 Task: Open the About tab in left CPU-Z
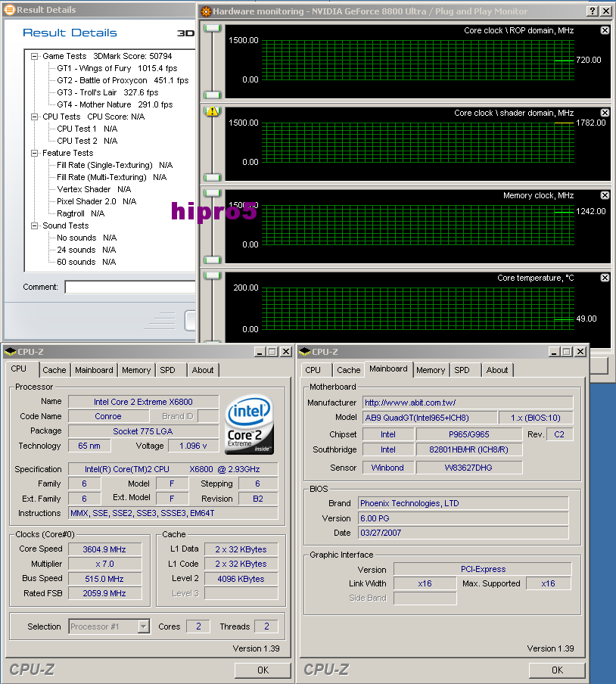pyautogui.click(x=203, y=370)
